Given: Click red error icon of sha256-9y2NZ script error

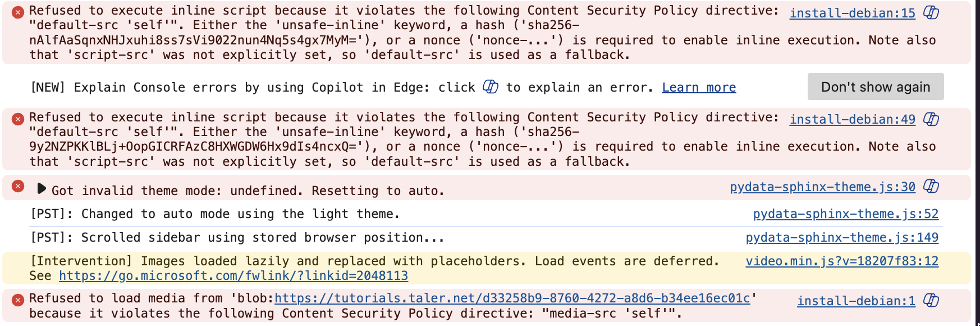Looking at the screenshot, I should tap(18, 119).
